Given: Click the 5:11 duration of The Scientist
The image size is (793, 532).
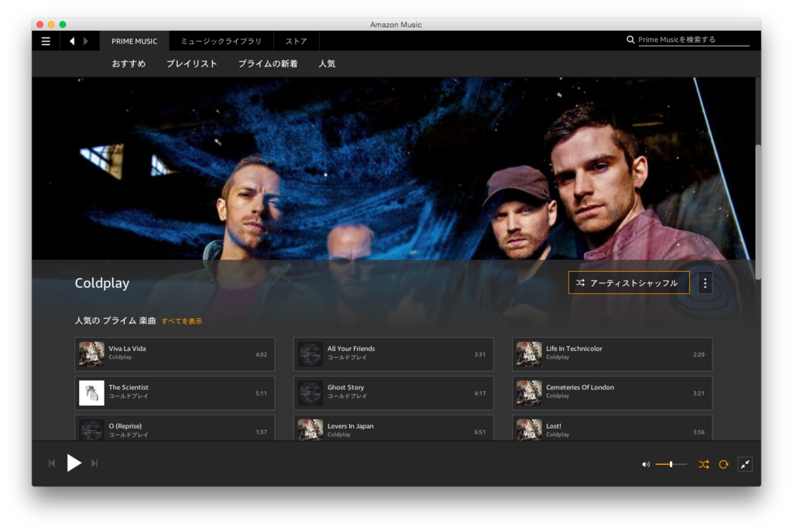Looking at the screenshot, I should click(x=261, y=393).
